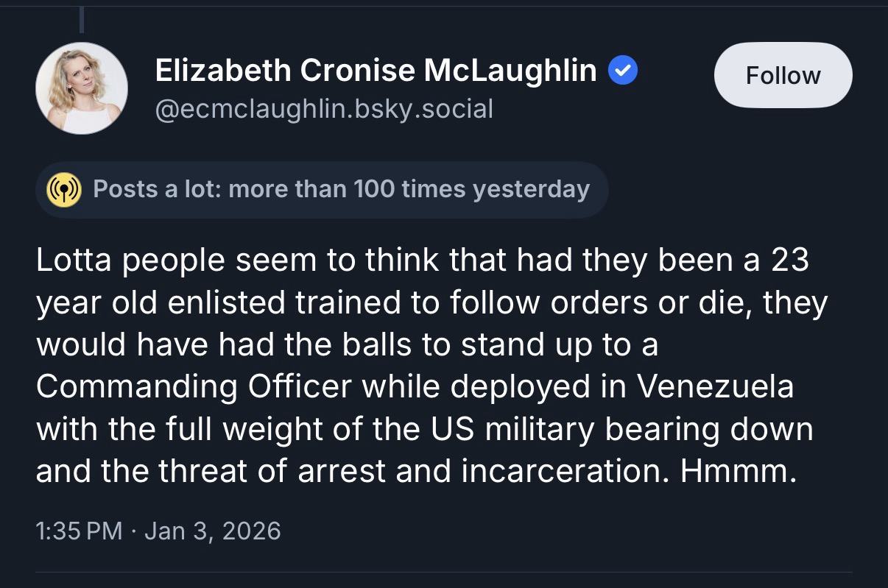Image resolution: width=888 pixels, height=588 pixels.
Task: Click the "Posts a lot" label pill
Action: coord(322,190)
